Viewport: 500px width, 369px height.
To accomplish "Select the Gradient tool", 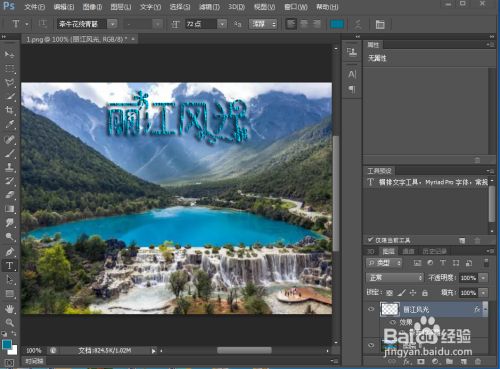I will pos(9,209).
